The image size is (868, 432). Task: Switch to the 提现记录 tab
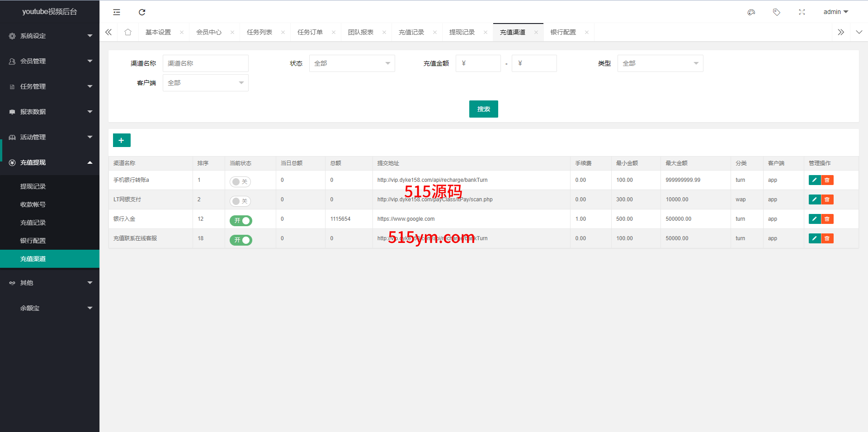tap(462, 32)
